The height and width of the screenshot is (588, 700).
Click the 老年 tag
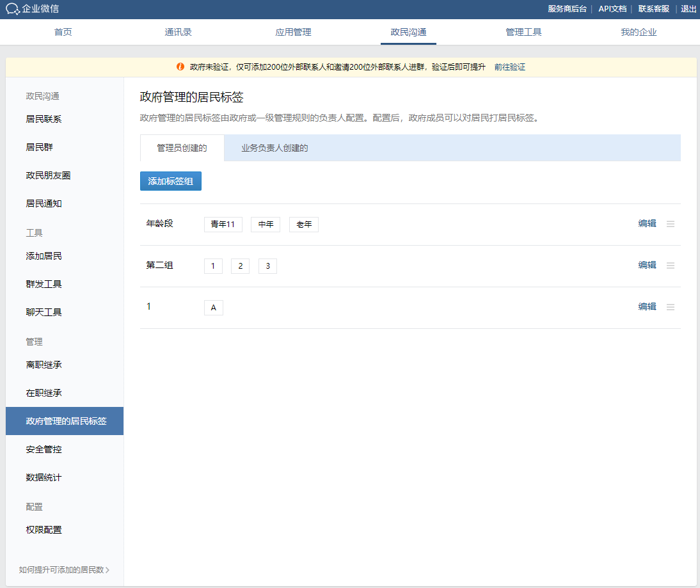304,224
